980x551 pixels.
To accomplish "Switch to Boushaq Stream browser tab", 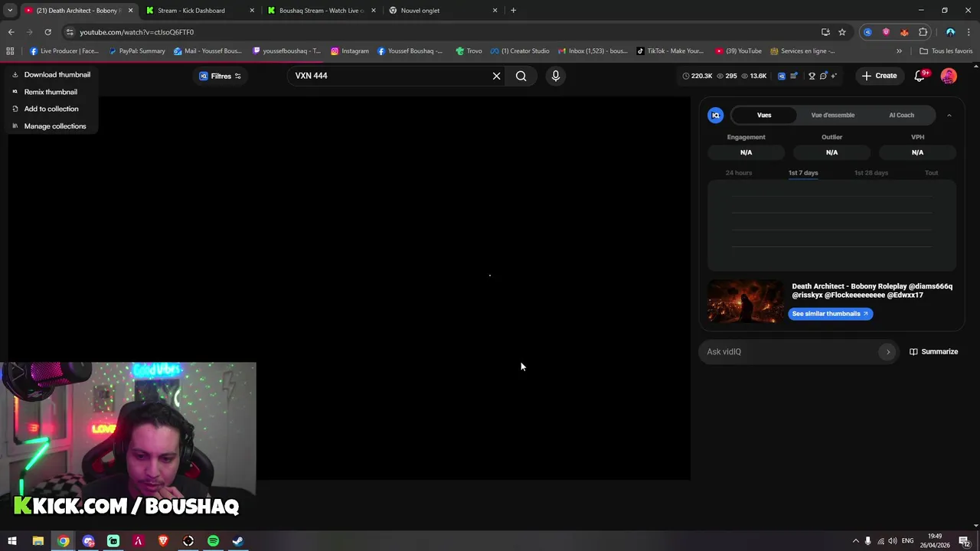I will click(322, 11).
